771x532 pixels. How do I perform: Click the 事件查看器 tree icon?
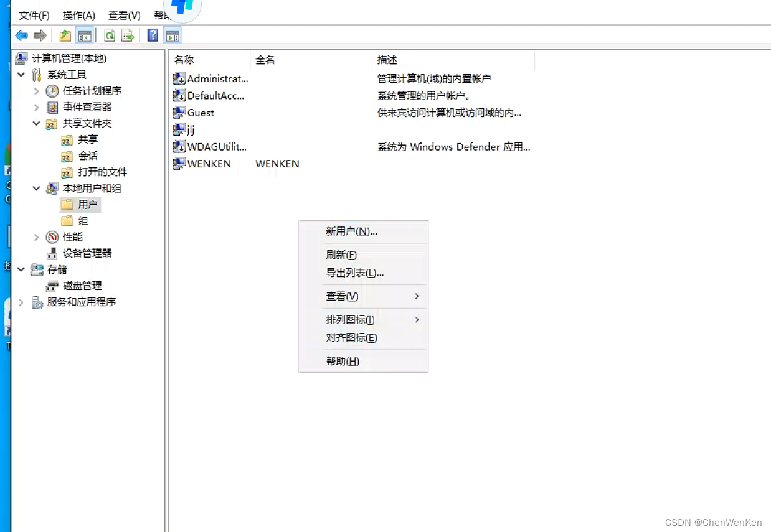pyautogui.click(x=52, y=107)
